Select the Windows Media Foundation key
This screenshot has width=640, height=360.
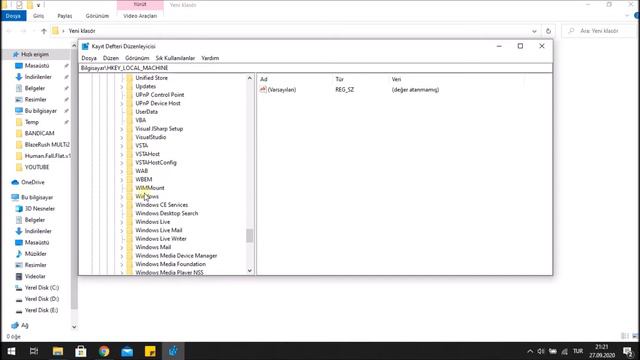pos(171,264)
